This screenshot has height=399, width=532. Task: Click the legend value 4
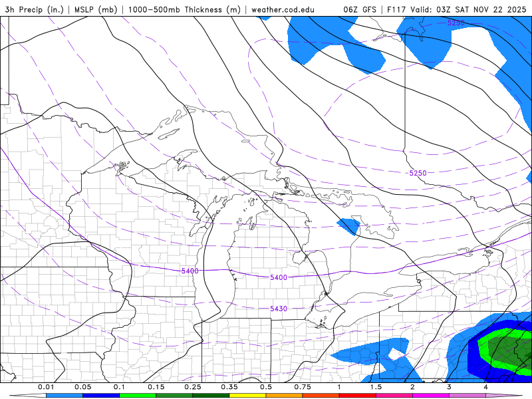[x=486, y=387]
